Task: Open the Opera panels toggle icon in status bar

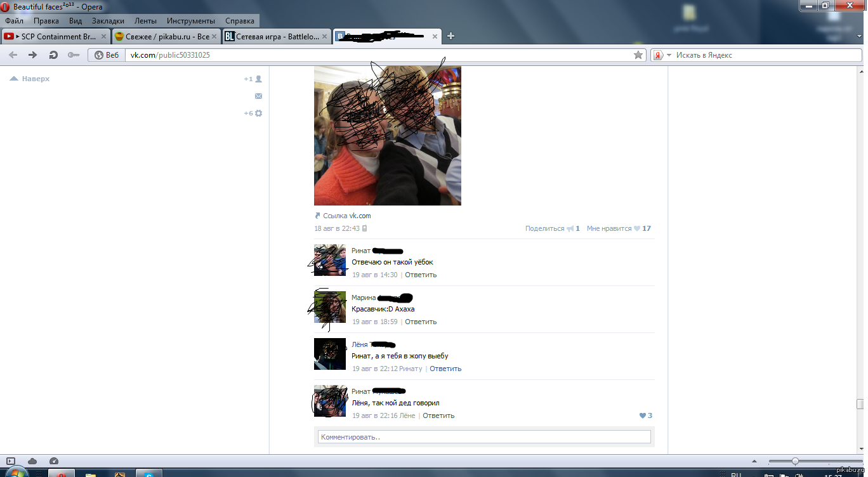Action: 11,461
